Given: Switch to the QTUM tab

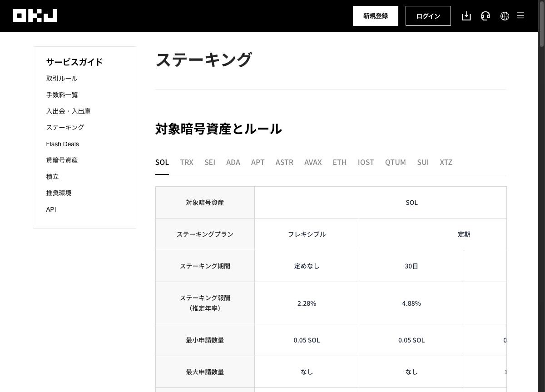Looking at the screenshot, I should [396, 162].
